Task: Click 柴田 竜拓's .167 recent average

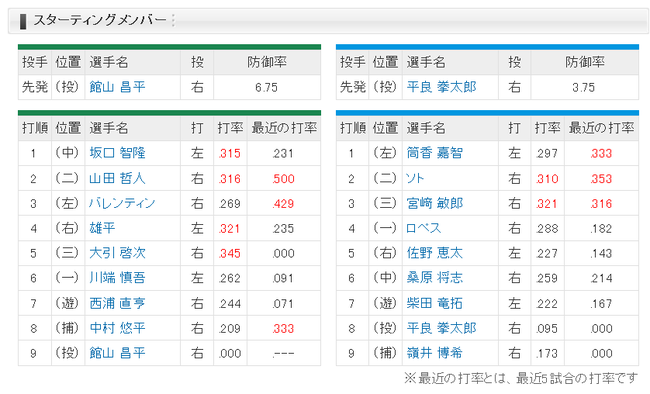Action: coord(601,304)
